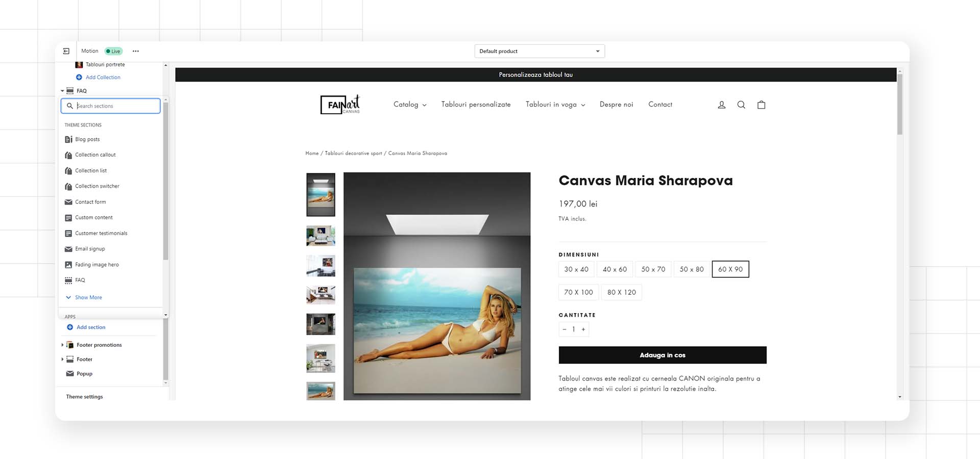Screen dimensions: 980x459
Task: Click the section list scrollbar in sidebar
Action: coord(165,181)
